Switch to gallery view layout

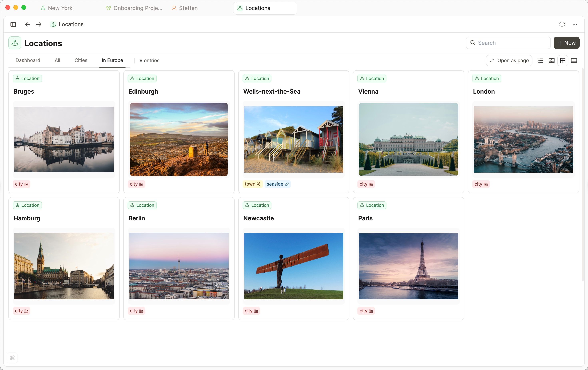coord(551,61)
